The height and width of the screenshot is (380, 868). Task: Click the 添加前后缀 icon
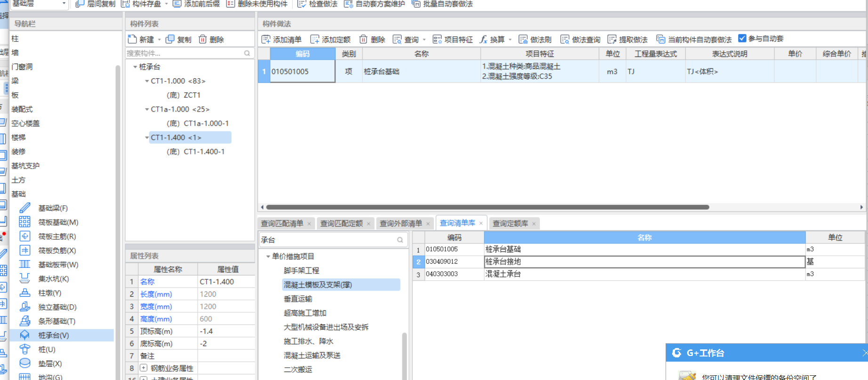(x=177, y=4)
